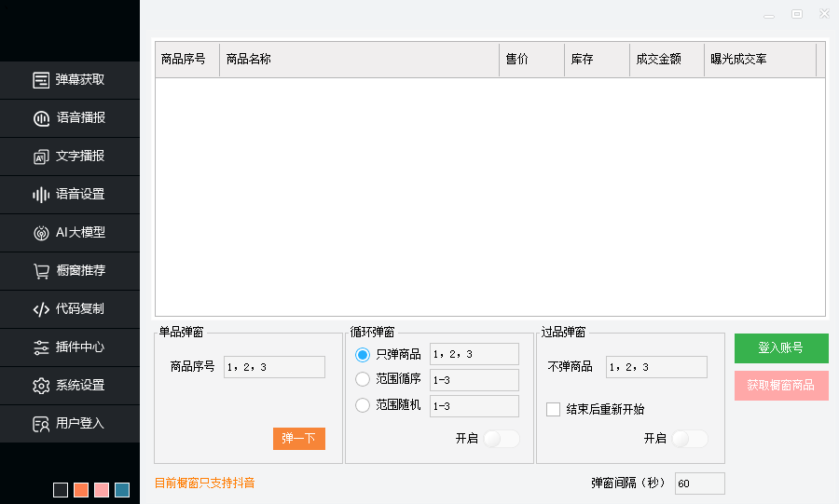
Task: Turn on the 循环弹窗 开启 toggle
Action: coord(502,439)
